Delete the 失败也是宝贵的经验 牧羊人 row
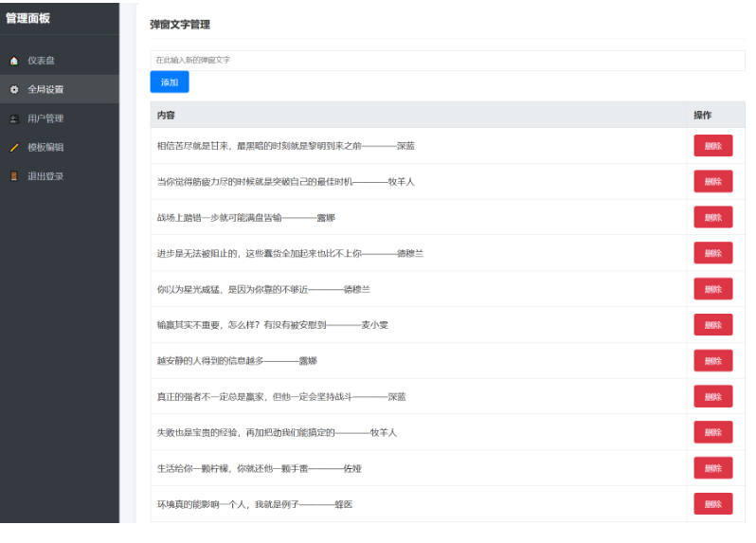 pos(713,432)
